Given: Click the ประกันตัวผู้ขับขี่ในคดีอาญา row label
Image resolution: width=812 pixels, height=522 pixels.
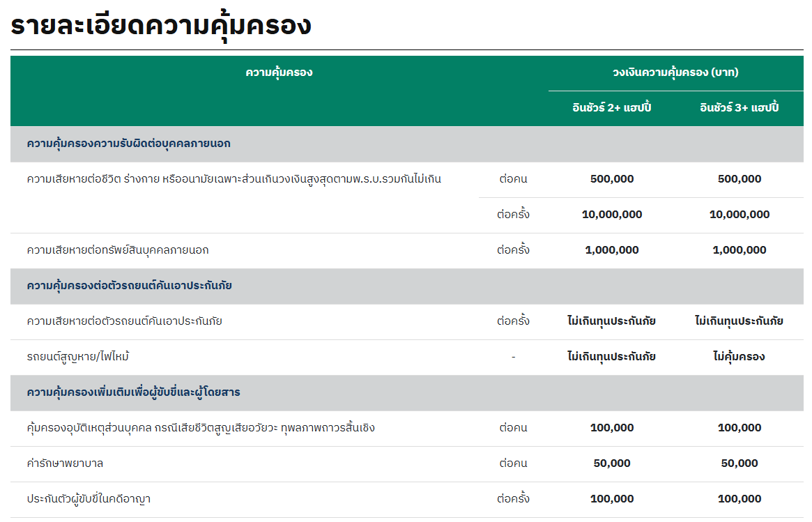Looking at the screenshot, I should coord(89,499).
